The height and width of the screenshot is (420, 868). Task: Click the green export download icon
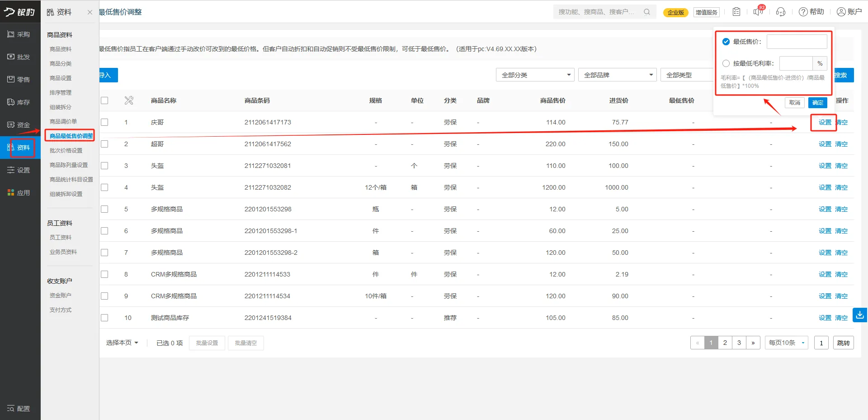[859, 315]
